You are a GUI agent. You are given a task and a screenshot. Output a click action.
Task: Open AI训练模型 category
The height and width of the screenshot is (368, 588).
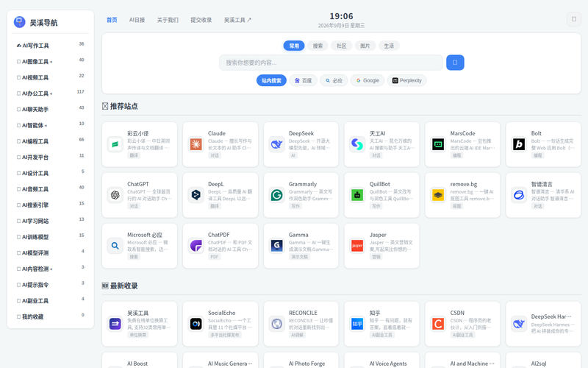(50, 237)
